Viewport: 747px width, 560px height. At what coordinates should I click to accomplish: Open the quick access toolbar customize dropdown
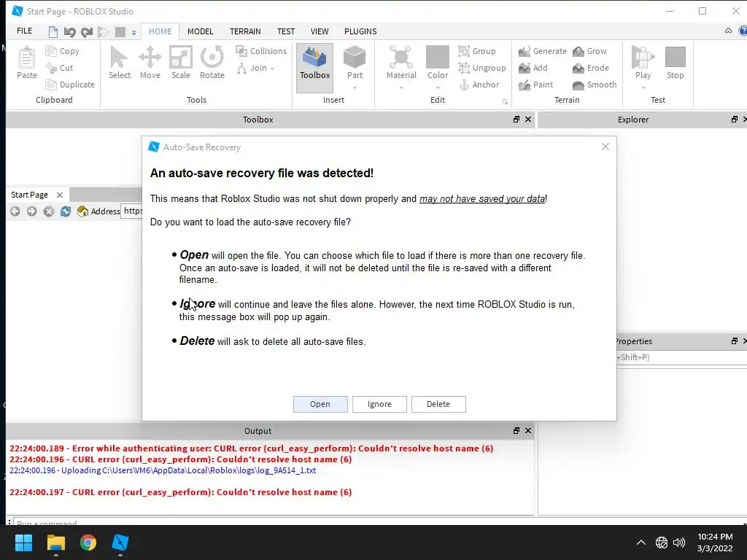tap(134, 32)
